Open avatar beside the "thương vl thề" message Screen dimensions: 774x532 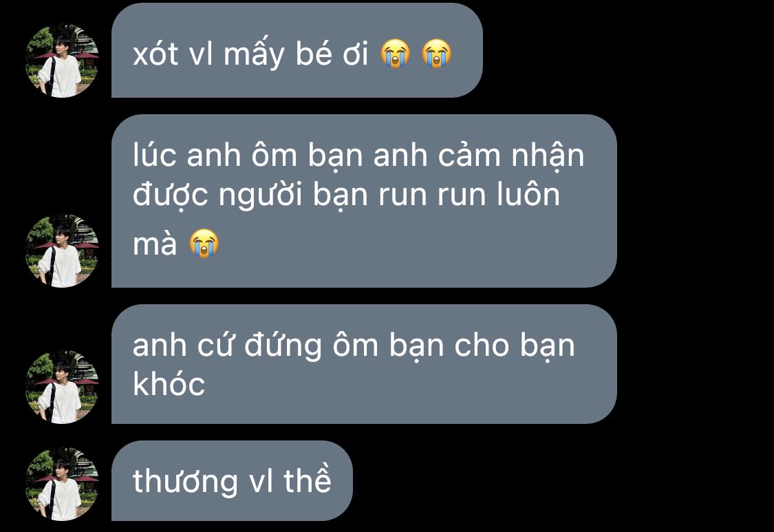click(62, 484)
